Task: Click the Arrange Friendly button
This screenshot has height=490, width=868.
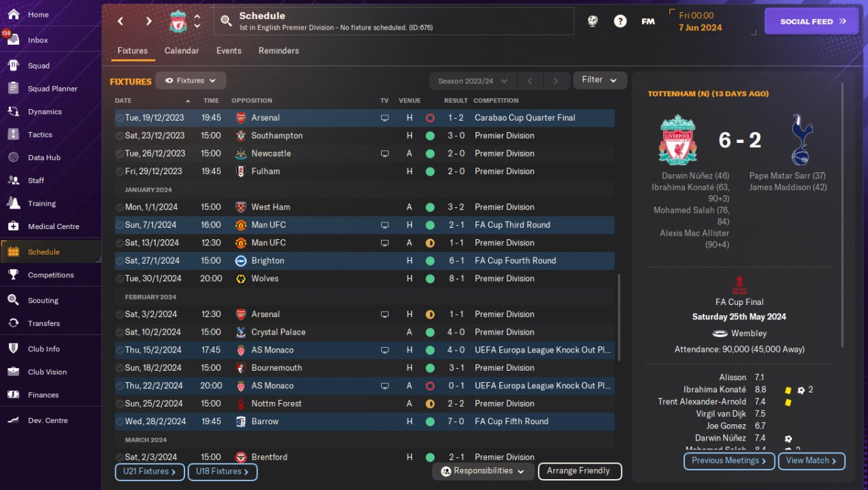Action: tap(579, 471)
